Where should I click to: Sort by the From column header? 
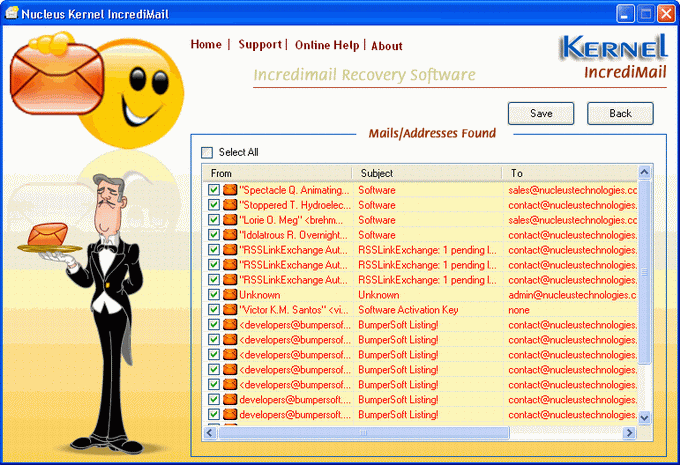[x=278, y=173]
